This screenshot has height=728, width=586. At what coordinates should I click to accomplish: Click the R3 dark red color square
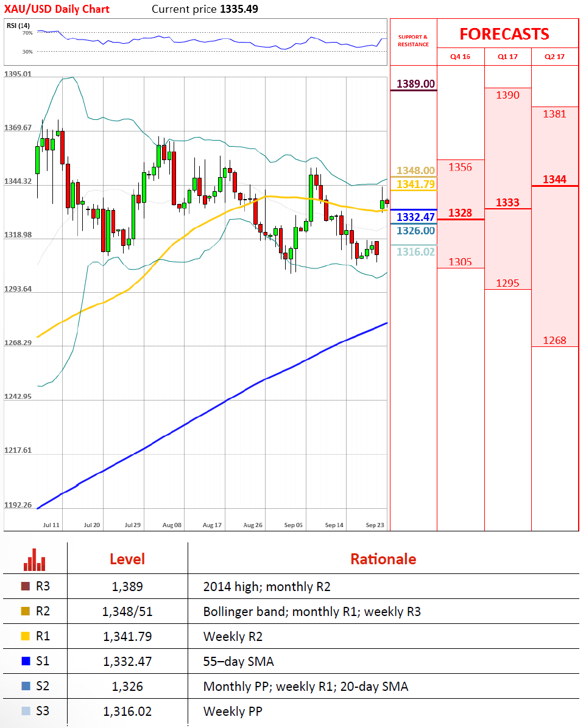(26, 586)
